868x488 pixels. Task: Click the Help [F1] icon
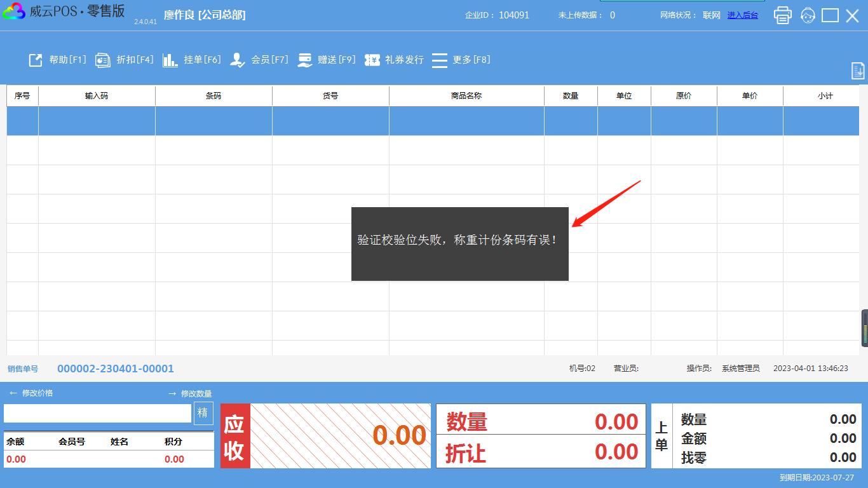[36, 60]
